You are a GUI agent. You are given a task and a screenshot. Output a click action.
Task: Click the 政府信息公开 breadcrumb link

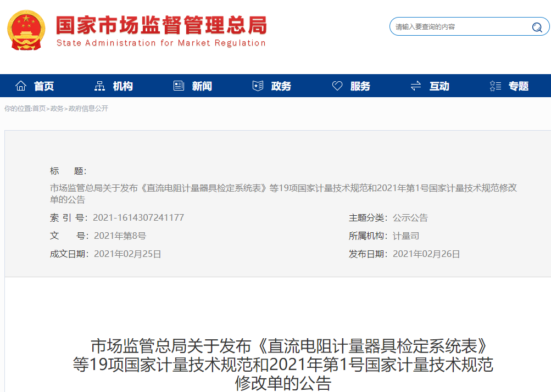(88, 109)
